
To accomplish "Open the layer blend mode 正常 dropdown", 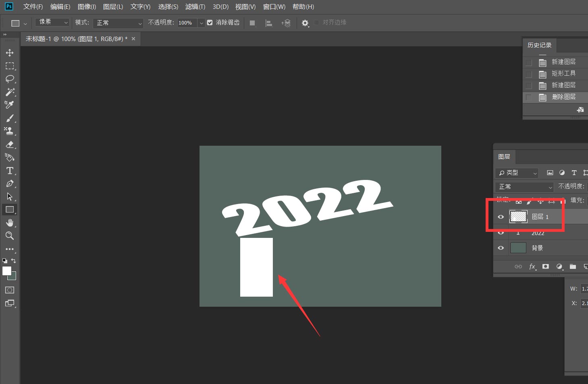I will pyautogui.click(x=524, y=187).
